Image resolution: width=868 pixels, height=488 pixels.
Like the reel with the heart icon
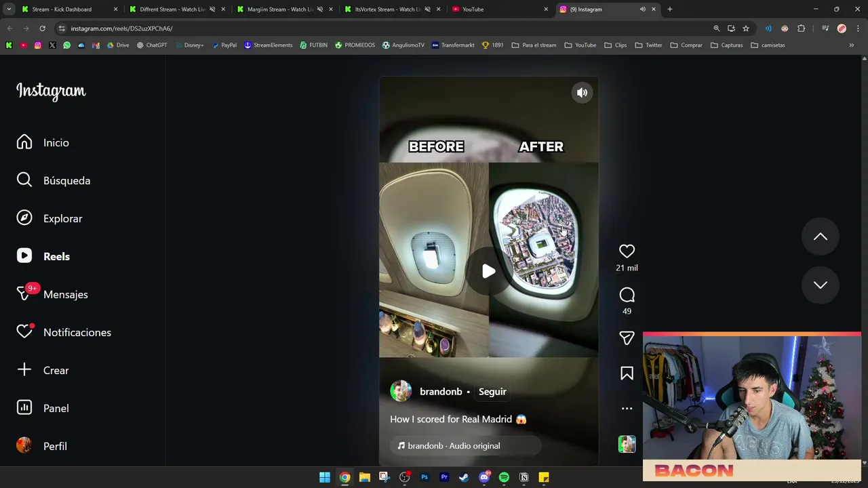coord(627,251)
